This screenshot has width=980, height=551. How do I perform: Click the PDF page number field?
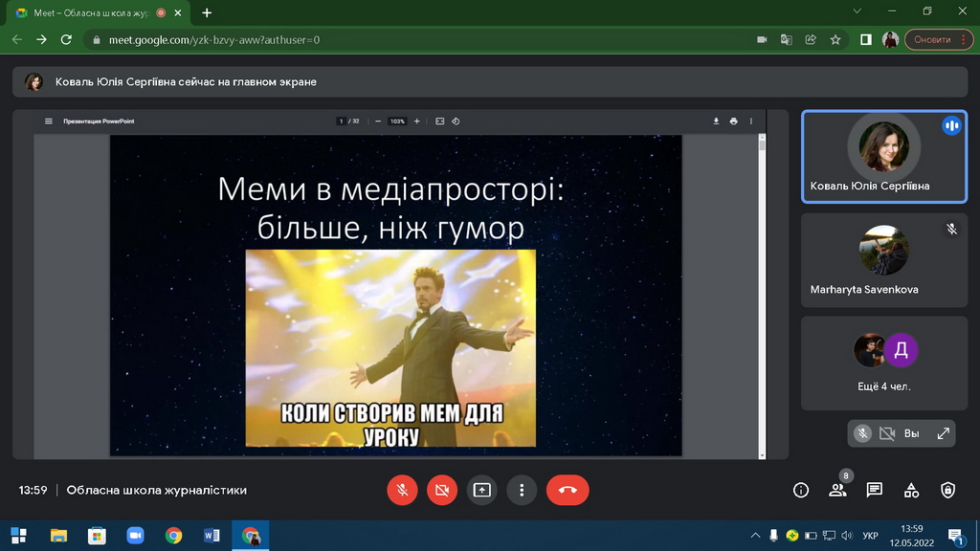pyautogui.click(x=342, y=121)
